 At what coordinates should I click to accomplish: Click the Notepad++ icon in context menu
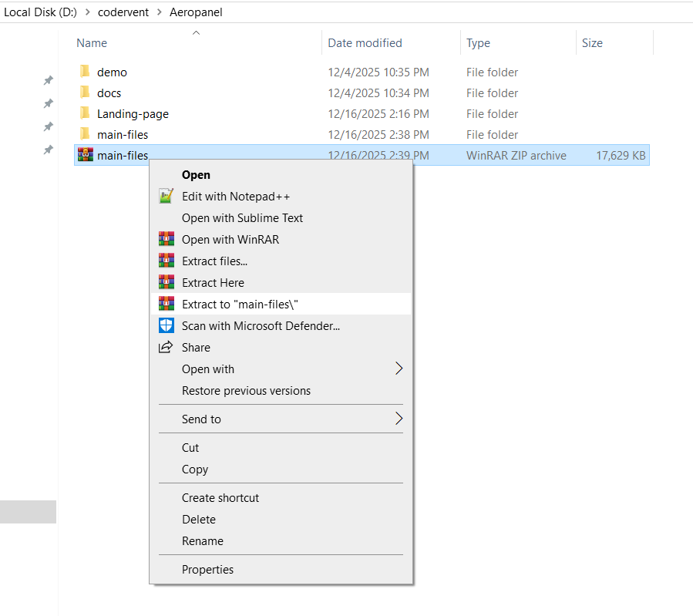point(166,197)
